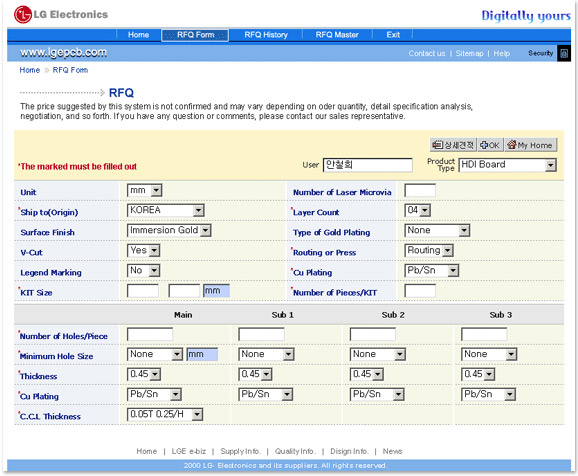Click the Number of Laser Microvia field
Viewport: 578px width, 476px height.
420,190
